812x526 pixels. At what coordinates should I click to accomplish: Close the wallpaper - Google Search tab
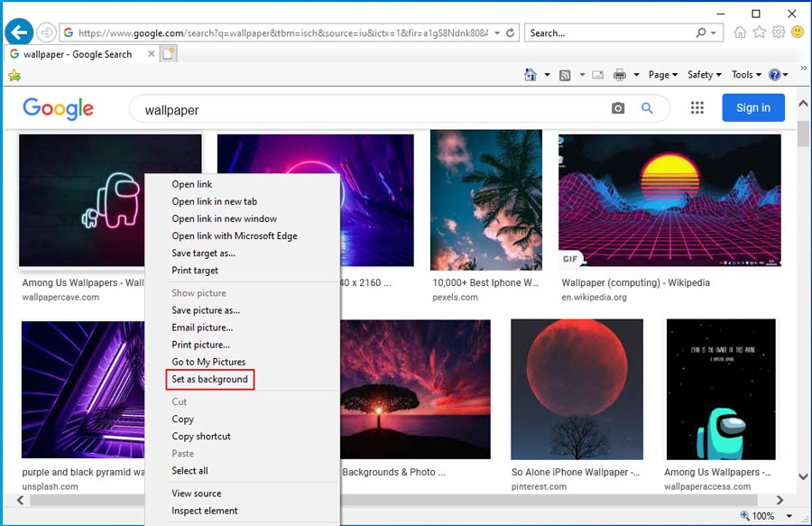152,54
